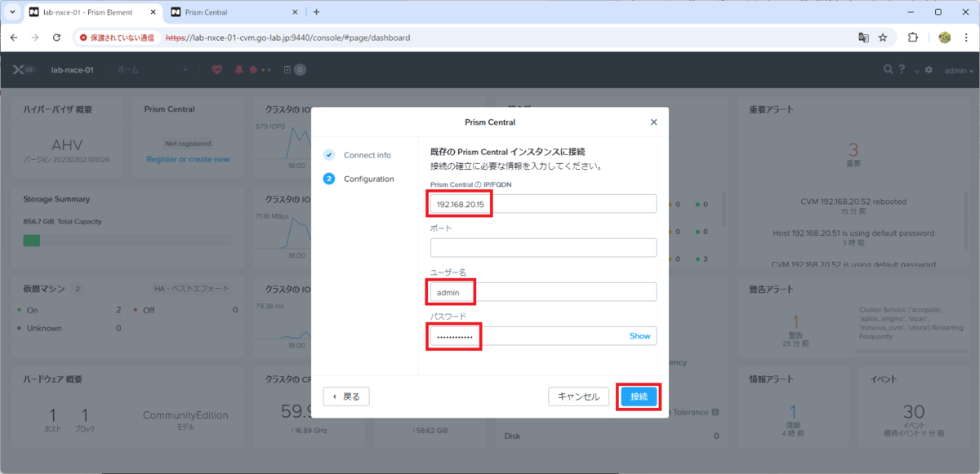Click Show to reveal the password
This screenshot has height=474, width=980.
(639, 336)
